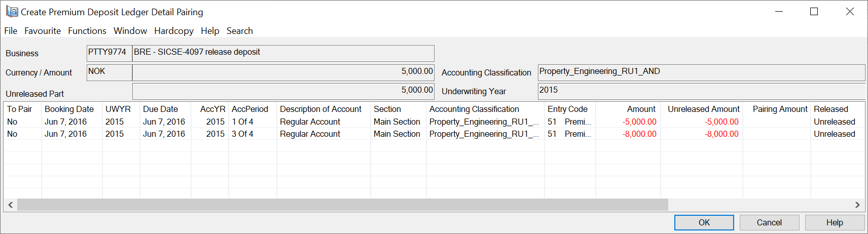Click the Pairing Amount cell in first row
Screen dimensions: 868x234
click(x=776, y=122)
